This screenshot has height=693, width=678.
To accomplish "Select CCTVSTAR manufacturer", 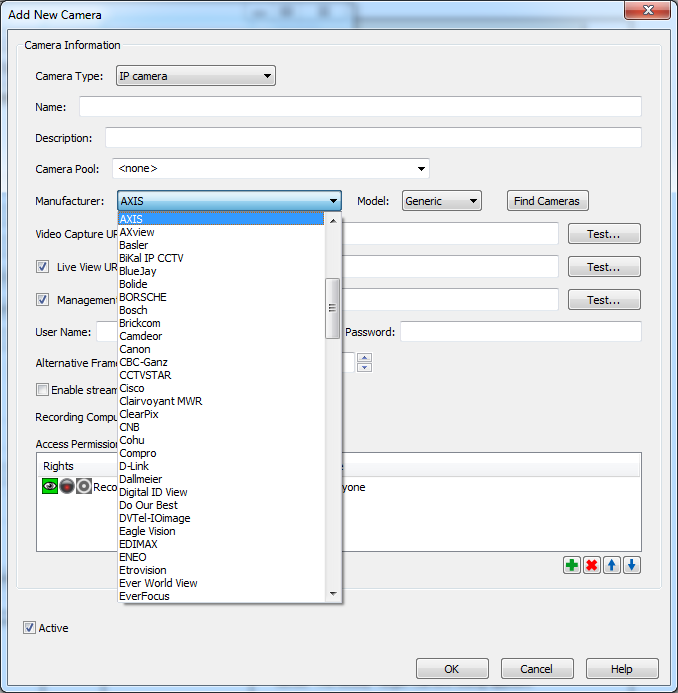I will [221, 375].
